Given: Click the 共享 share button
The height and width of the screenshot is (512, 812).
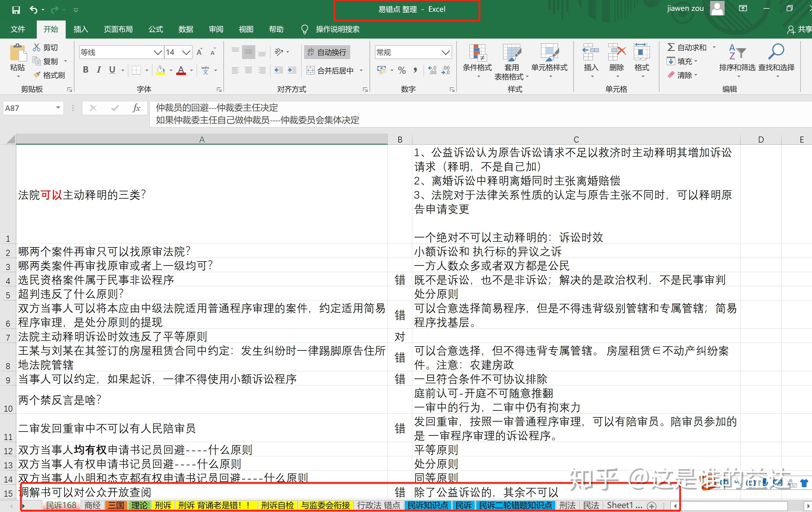Looking at the screenshot, I should coord(799,29).
